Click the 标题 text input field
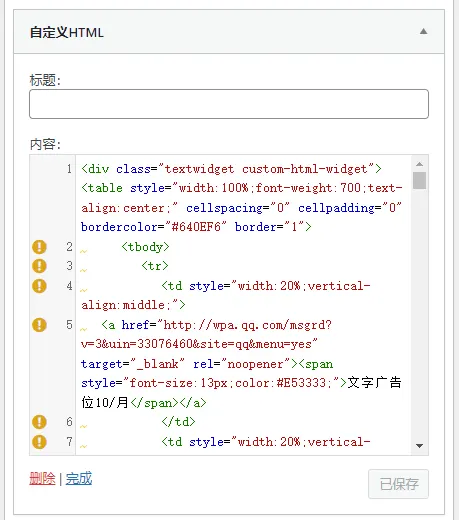The height and width of the screenshot is (520, 459). coord(229,104)
